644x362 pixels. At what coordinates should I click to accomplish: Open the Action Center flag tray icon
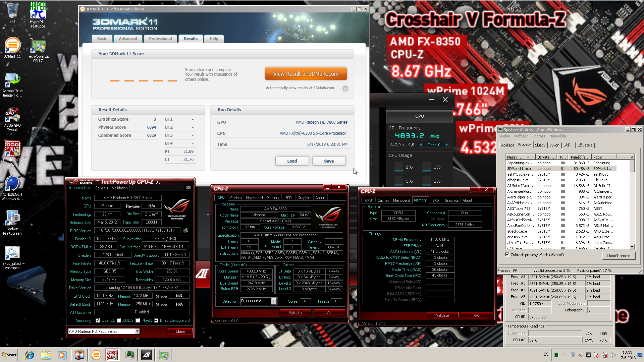point(597,355)
